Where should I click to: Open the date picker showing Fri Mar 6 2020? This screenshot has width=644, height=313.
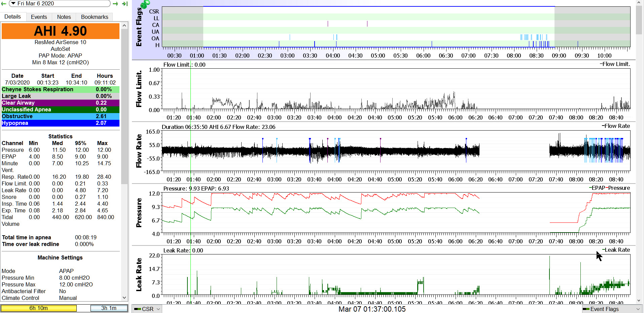pos(60,3)
